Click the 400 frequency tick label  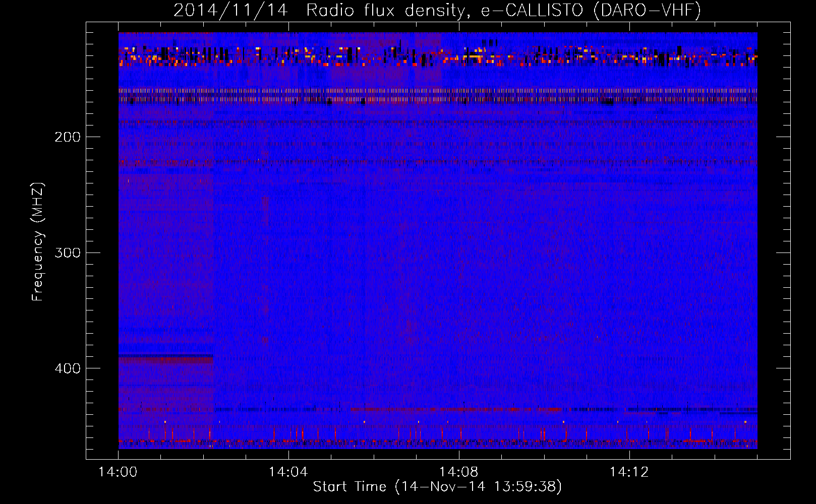(67, 368)
